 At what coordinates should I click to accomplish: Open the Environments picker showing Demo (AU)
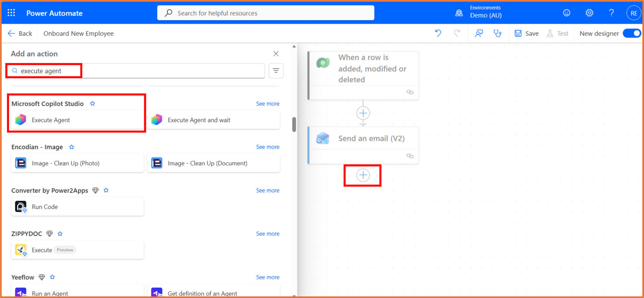click(x=485, y=13)
